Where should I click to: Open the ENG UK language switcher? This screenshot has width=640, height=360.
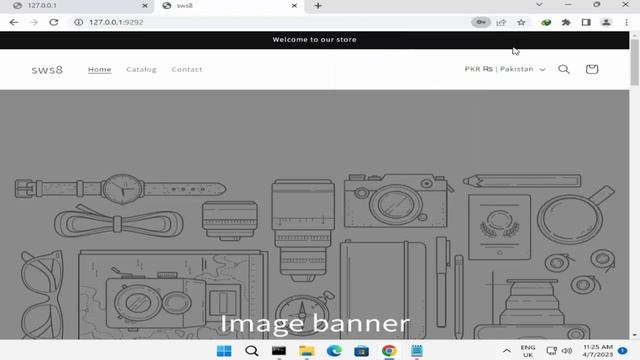pyautogui.click(x=528, y=351)
